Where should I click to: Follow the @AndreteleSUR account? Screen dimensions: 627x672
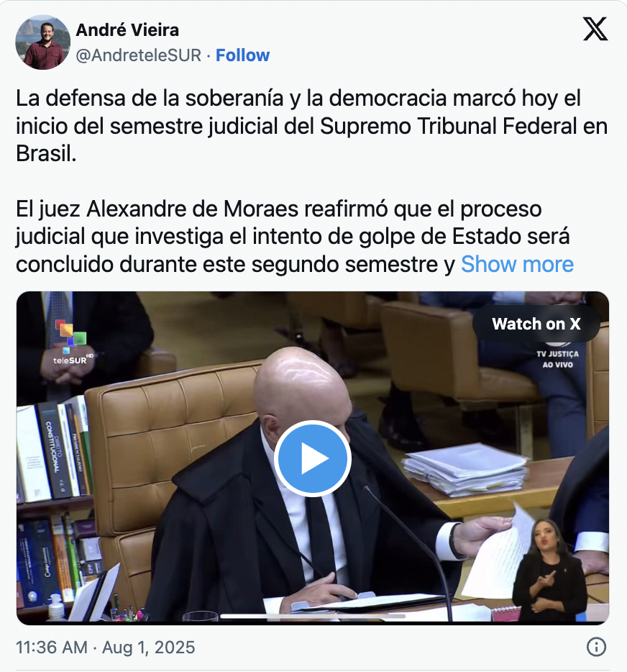[242, 55]
